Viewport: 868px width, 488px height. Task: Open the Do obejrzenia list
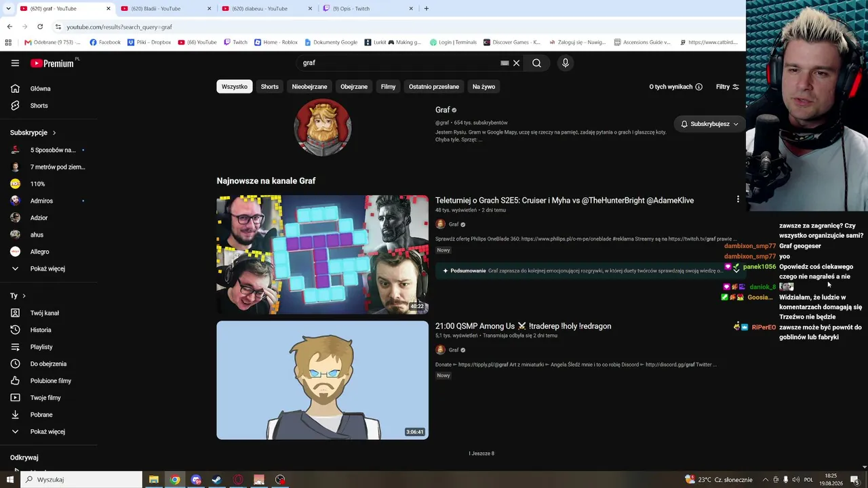tap(49, 364)
